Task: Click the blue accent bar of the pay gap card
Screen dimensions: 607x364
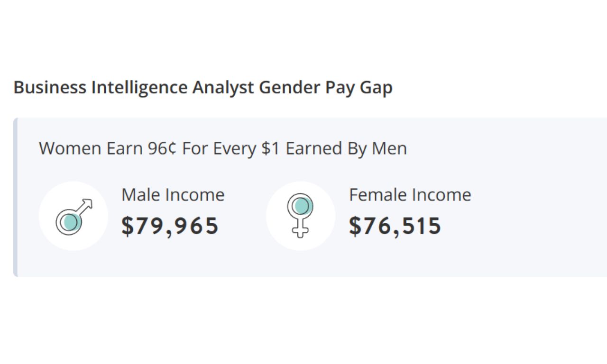Action: (15, 197)
